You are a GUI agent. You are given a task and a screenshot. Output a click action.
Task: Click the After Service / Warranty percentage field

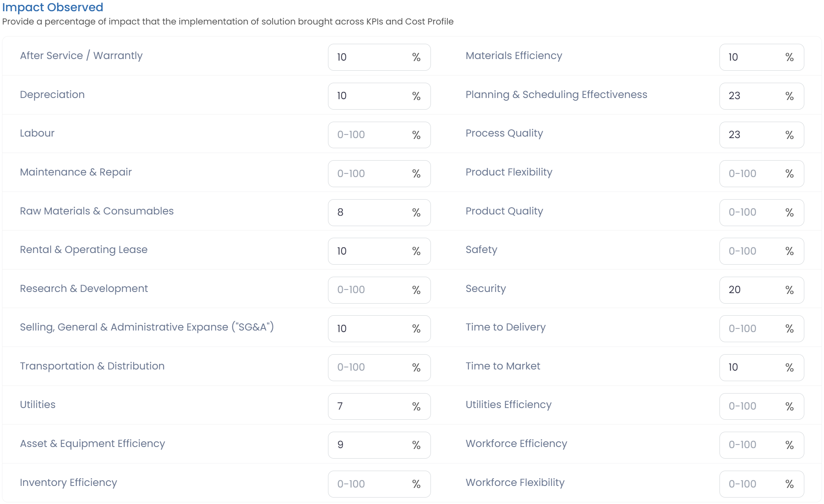tap(370, 57)
